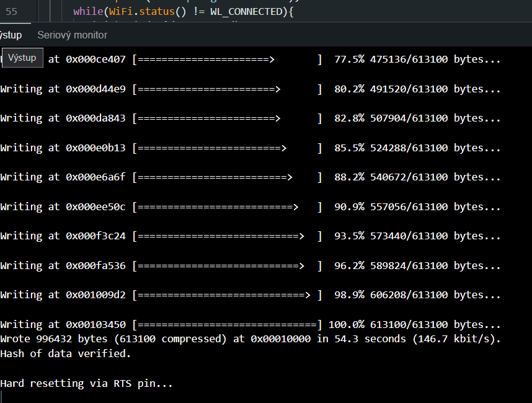Open the Seriový monitor tab

pyautogui.click(x=72, y=35)
